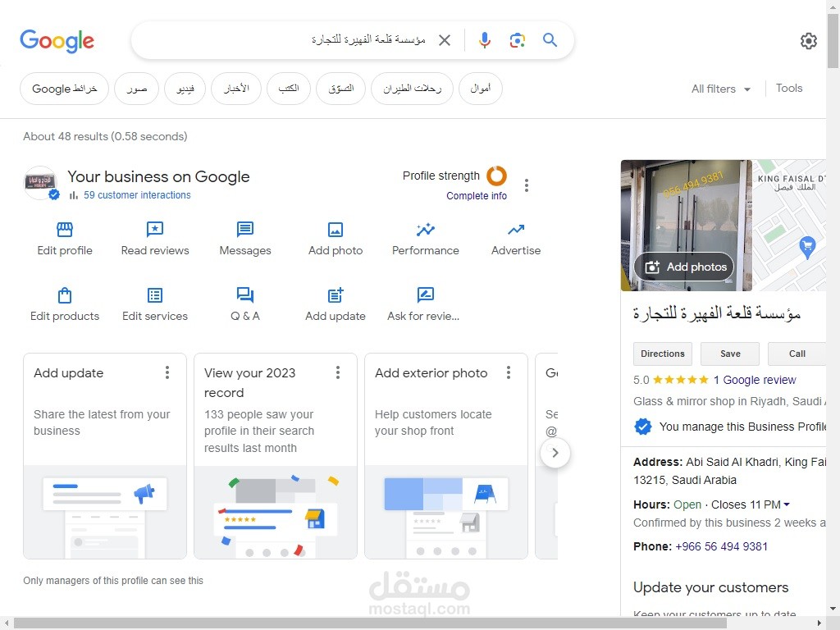The height and width of the screenshot is (630, 840).
Task: Open the Messages icon
Action: coord(245,230)
